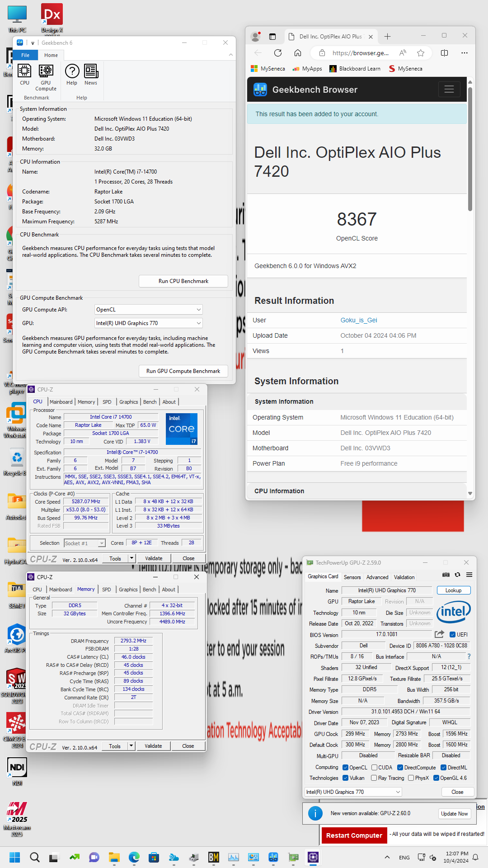Open Microsoft Edge from the taskbar
Image resolution: width=488 pixels, height=868 pixels.
(134, 857)
